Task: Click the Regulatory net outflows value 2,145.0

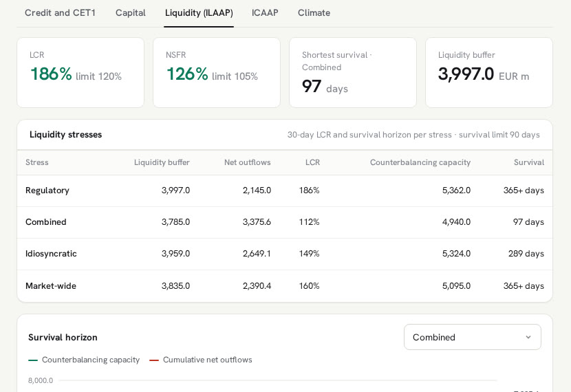Action: coord(257,190)
